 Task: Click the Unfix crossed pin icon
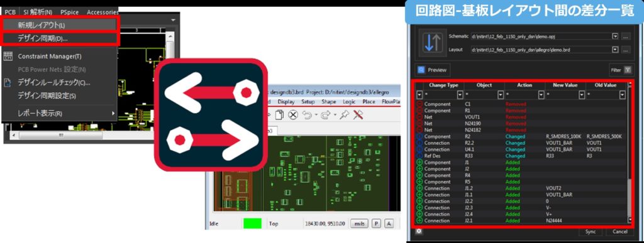(358, 115)
